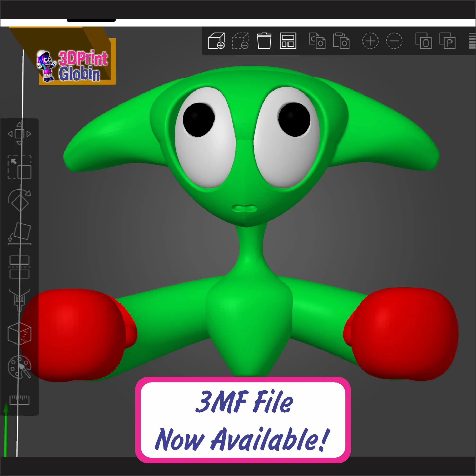
Task: Select the Measure ruler tool
Action: (19, 400)
